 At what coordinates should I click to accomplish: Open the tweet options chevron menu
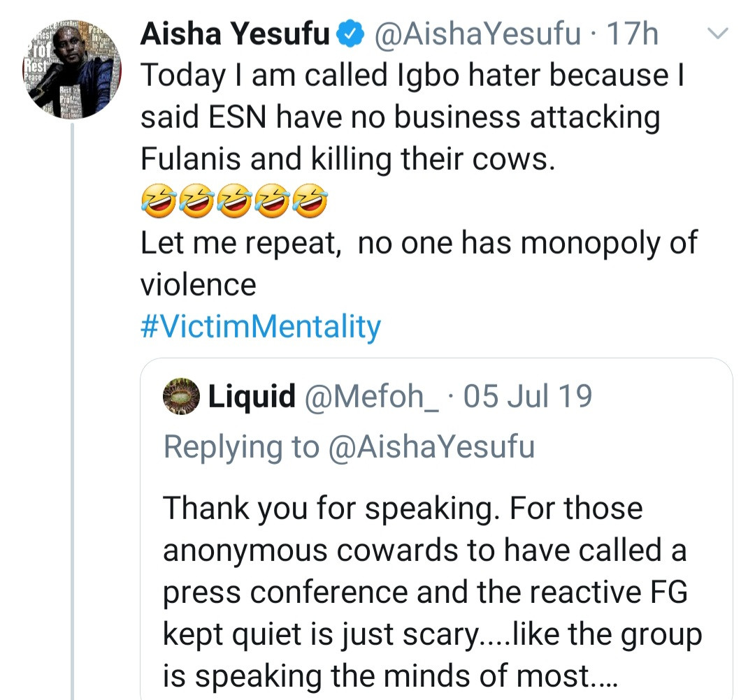pos(719,33)
